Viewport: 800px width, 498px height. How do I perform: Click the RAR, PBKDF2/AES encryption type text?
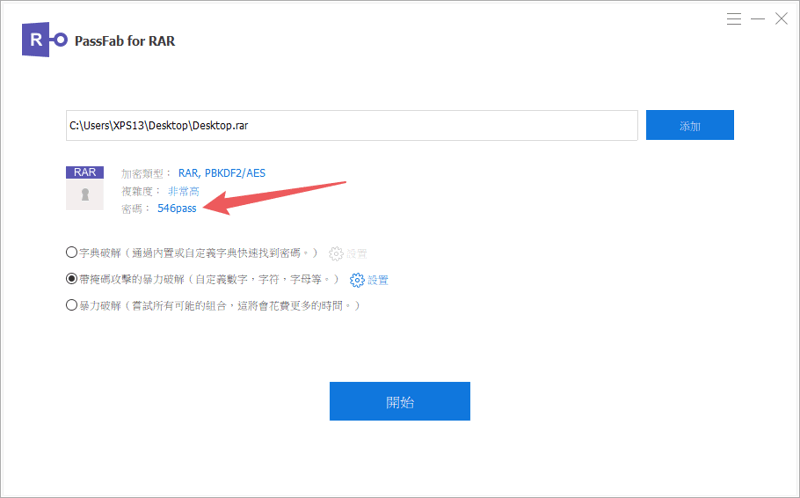coord(222,173)
